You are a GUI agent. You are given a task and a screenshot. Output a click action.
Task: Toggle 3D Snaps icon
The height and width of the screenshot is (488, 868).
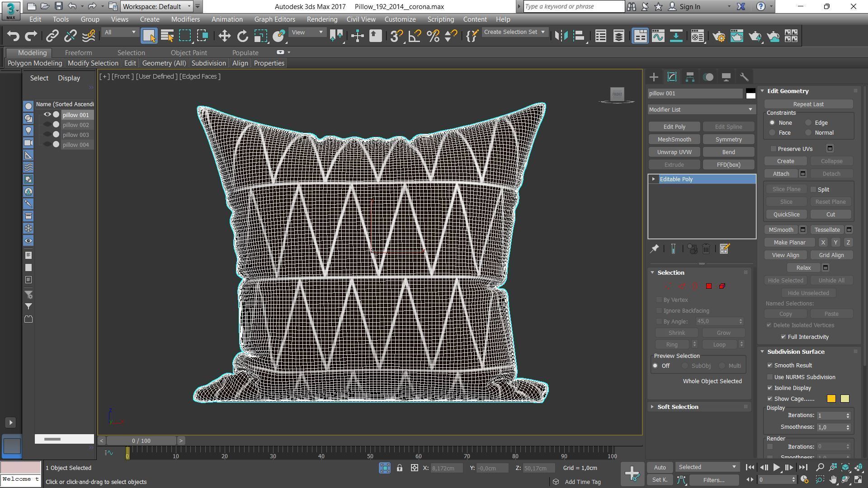click(x=396, y=36)
